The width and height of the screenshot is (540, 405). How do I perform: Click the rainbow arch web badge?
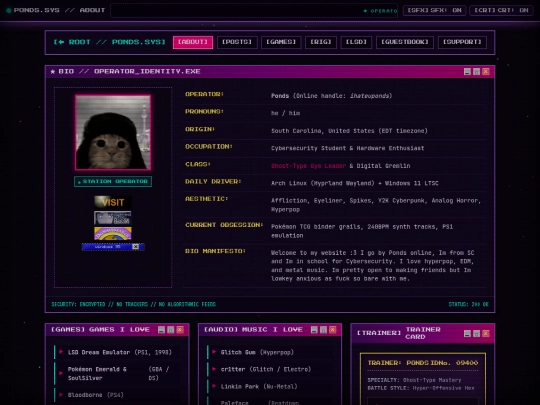[x=113, y=233]
